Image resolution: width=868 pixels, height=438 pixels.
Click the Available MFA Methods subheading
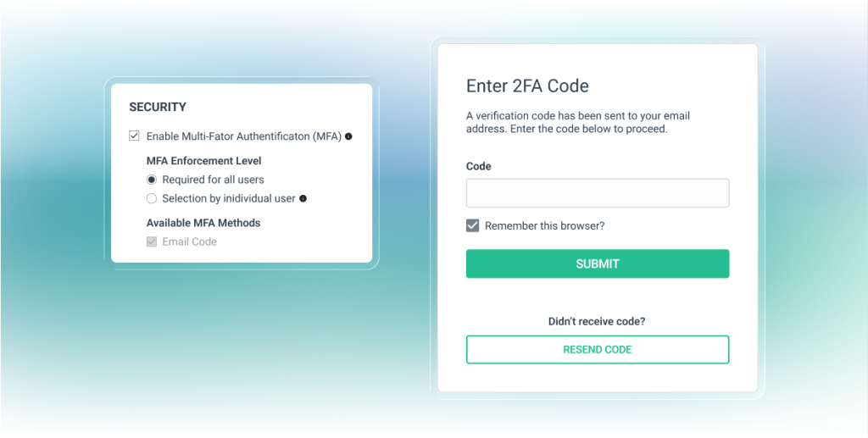203,223
